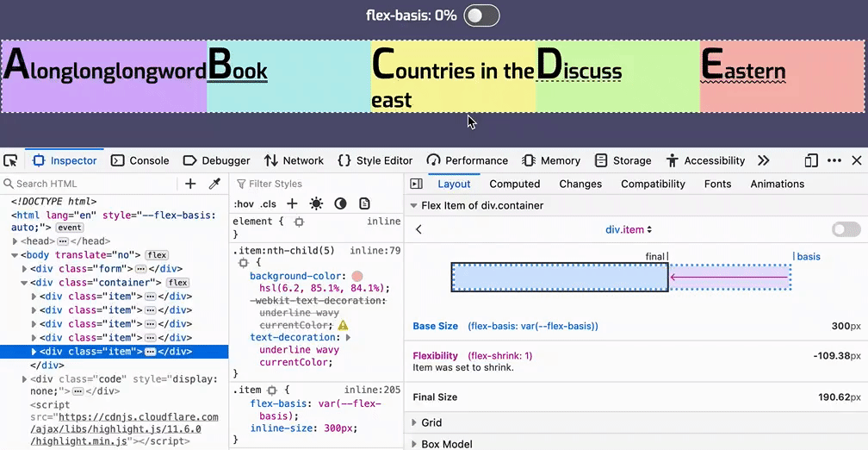Open the div.item flex item selector dropdown
The height and width of the screenshot is (450, 868).
click(x=629, y=229)
